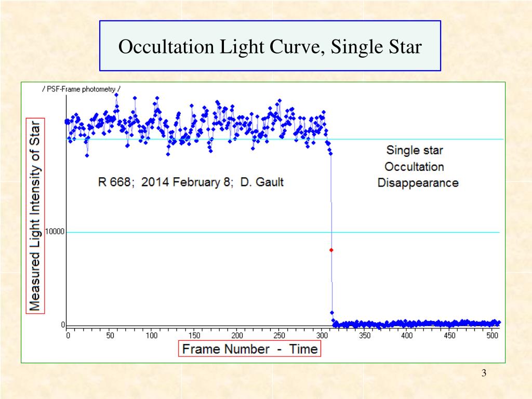Click the 'Single star Occultation Disappearance' text

418,166
